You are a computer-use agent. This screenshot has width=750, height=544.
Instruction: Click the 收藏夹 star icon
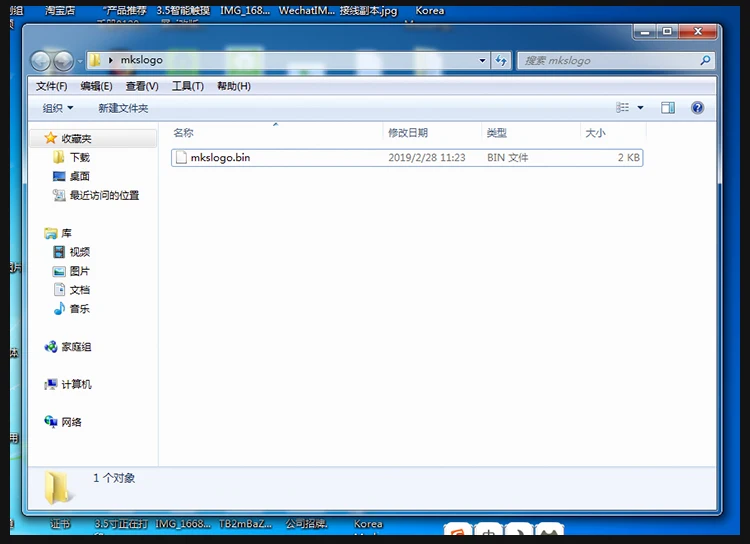[x=50, y=138]
